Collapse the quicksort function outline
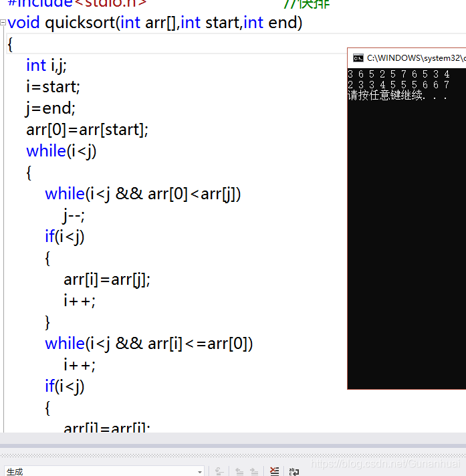This screenshot has width=466, height=476. point(3,23)
